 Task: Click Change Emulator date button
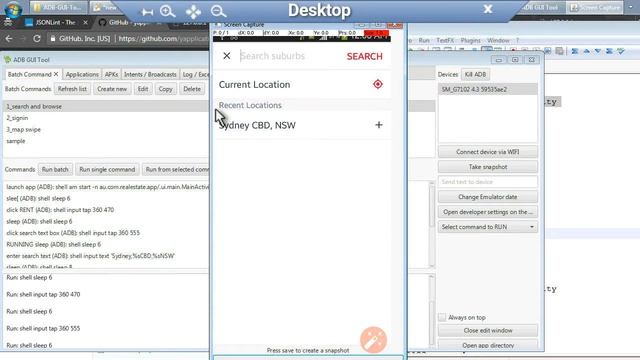[488, 197]
